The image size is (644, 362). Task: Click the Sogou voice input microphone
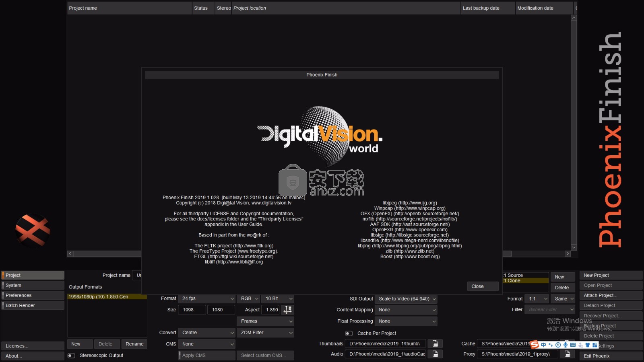(565, 345)
